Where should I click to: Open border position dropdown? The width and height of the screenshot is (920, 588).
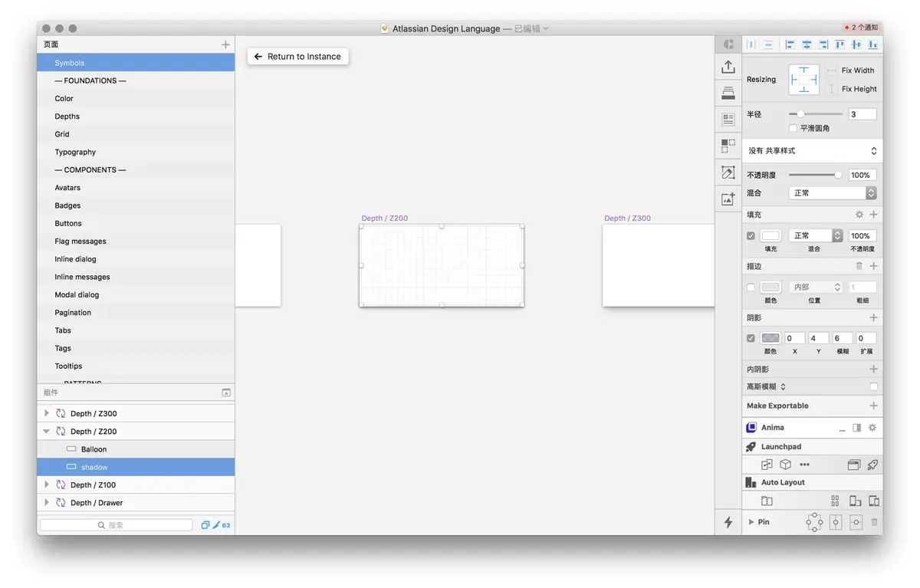816,287
